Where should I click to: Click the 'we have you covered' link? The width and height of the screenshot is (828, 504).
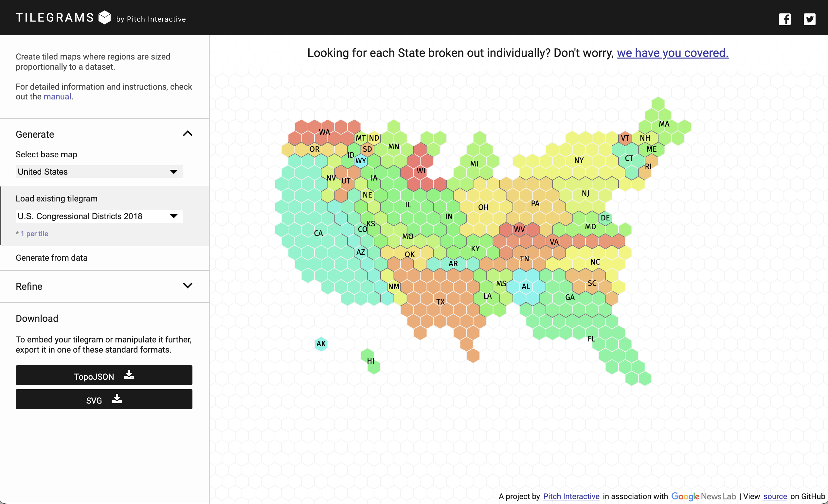click(672, 53)
